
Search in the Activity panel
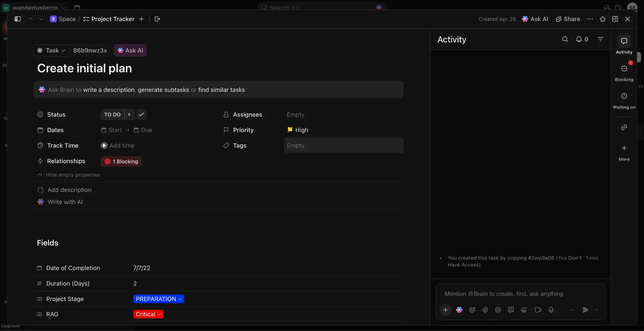(x=565, y=39)
